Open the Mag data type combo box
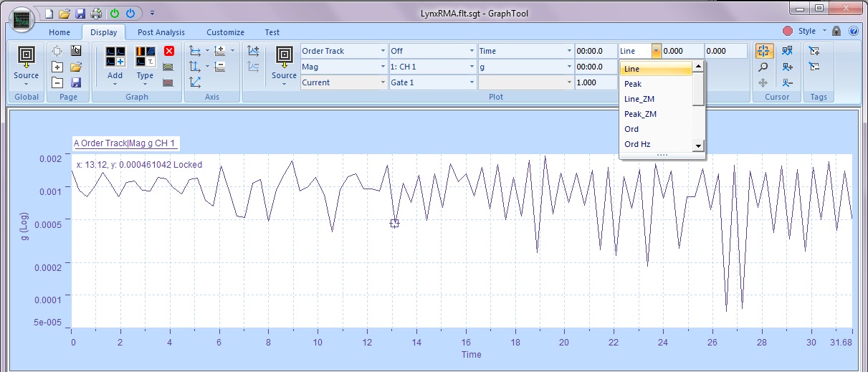 point(343,67)
